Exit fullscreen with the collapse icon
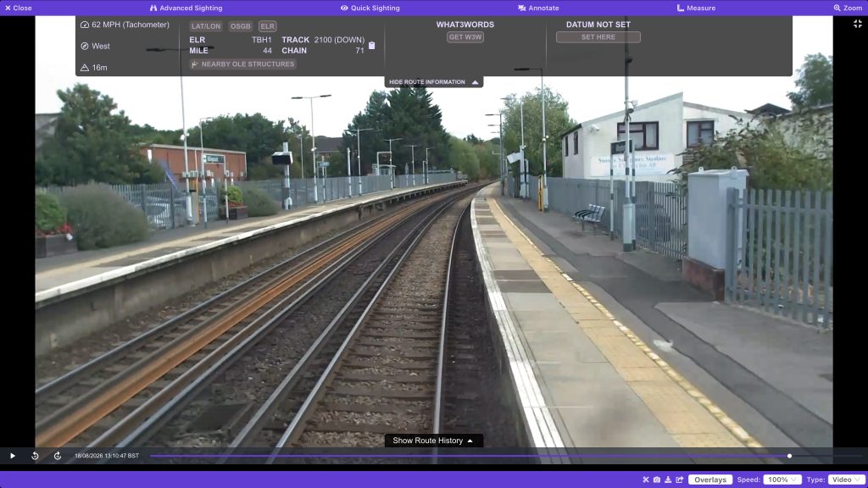Screen dimensions: 868x488 858,24
